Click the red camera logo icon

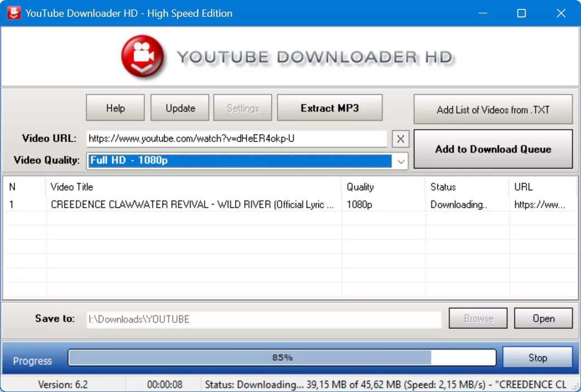tap(142, 57)
